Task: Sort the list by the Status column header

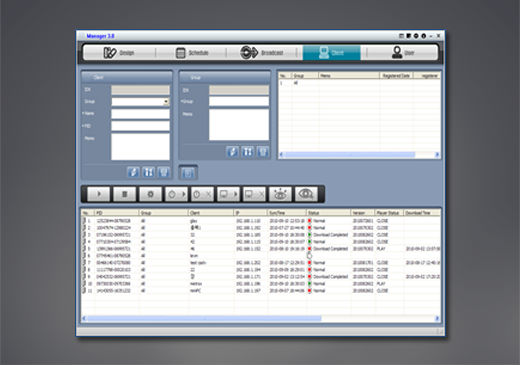Action: pyautogui.click(x=328, y=213)
